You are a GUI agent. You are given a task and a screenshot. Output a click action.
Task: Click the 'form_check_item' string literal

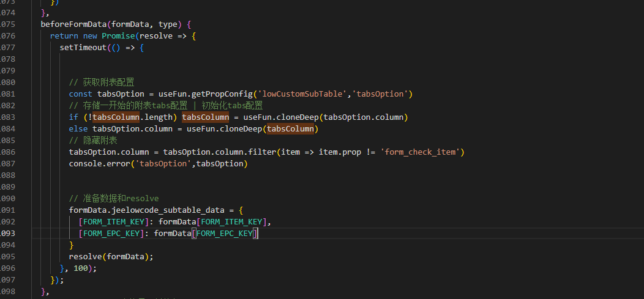point(421,152)
